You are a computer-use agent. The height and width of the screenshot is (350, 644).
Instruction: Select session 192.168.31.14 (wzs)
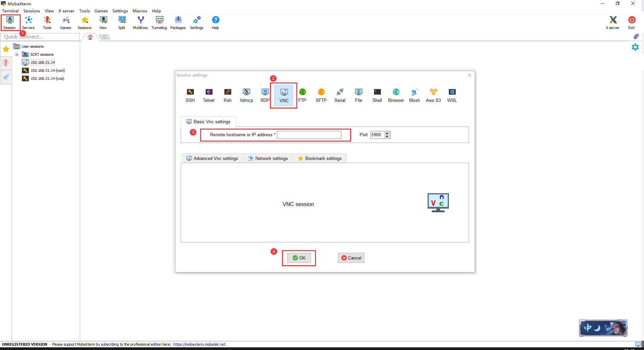coord(47,78)
